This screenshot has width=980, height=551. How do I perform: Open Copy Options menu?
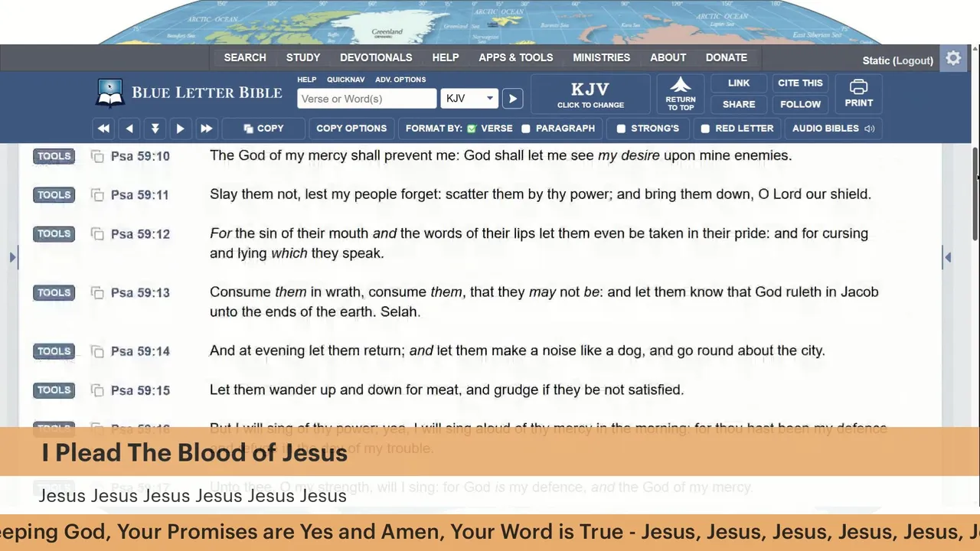[x=351, y=129]
